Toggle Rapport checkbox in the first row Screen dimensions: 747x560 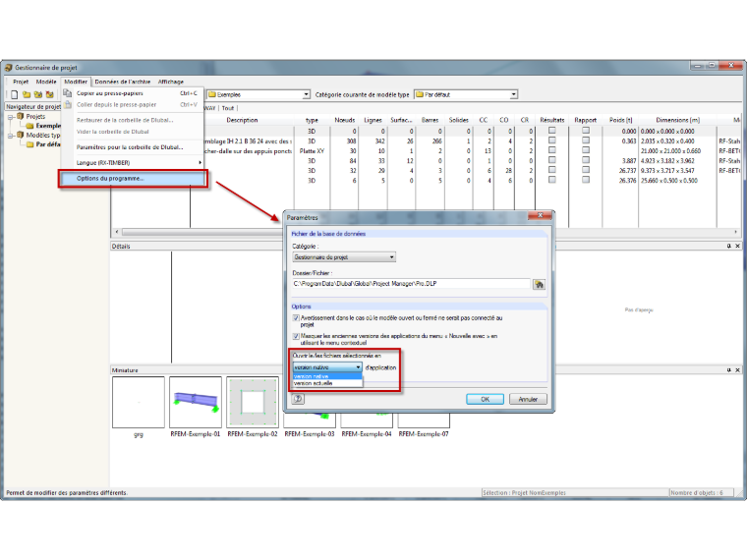point(586,131)
